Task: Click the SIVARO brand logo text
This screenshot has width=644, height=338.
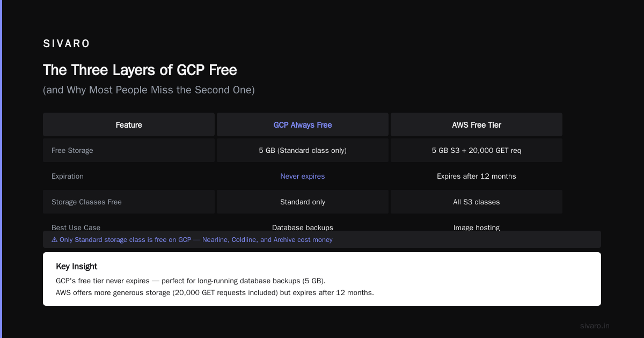Action: 67,44
